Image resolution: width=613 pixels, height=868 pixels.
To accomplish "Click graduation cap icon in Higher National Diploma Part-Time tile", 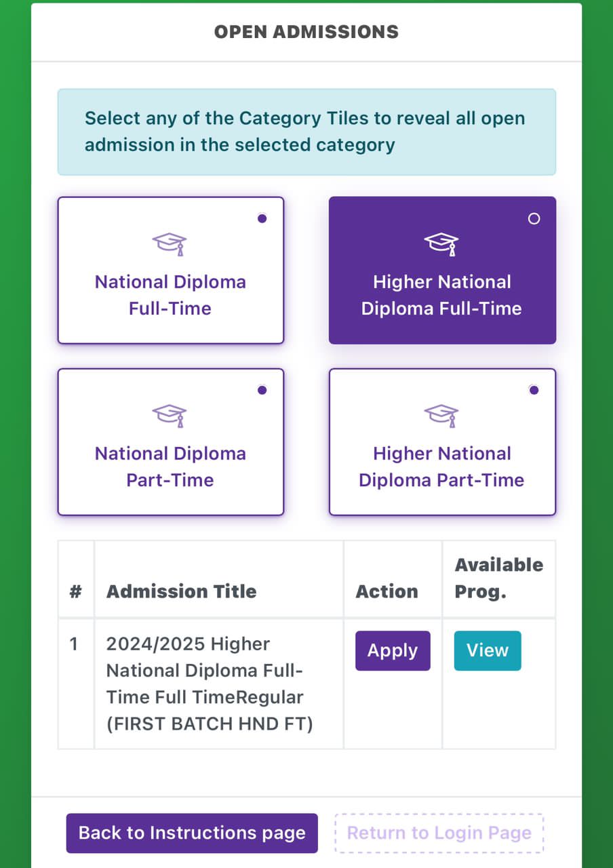I will pos(441,415).
